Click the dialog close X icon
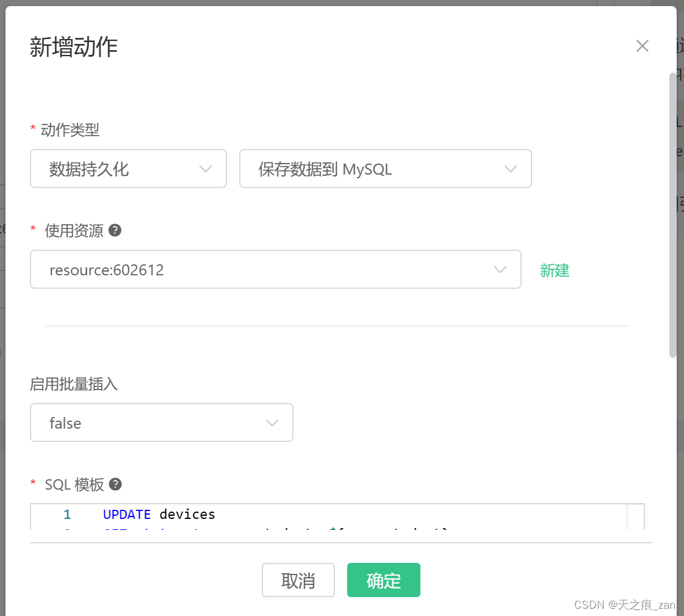Image resolution: width=684 pixels, height=616 pixels. click(x=642, y=46)
